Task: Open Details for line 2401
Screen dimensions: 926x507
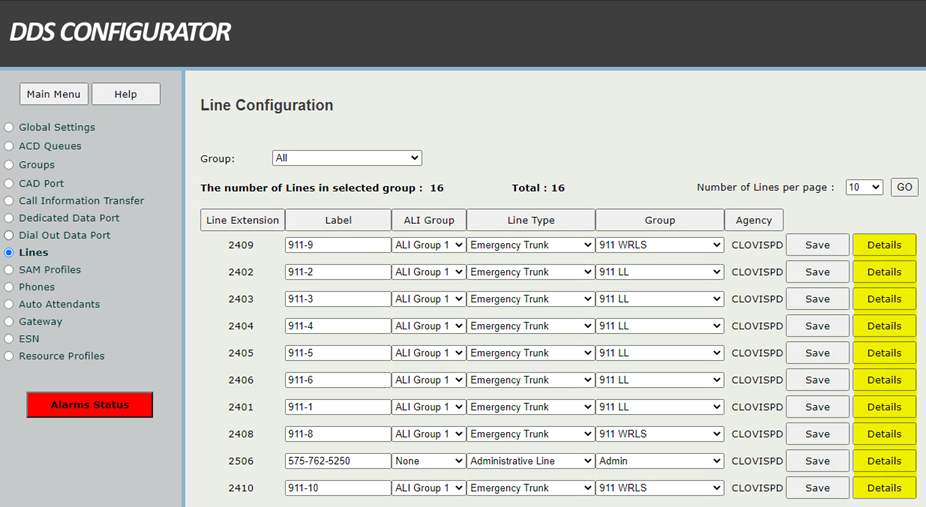Action: click(x=884, y=407)
